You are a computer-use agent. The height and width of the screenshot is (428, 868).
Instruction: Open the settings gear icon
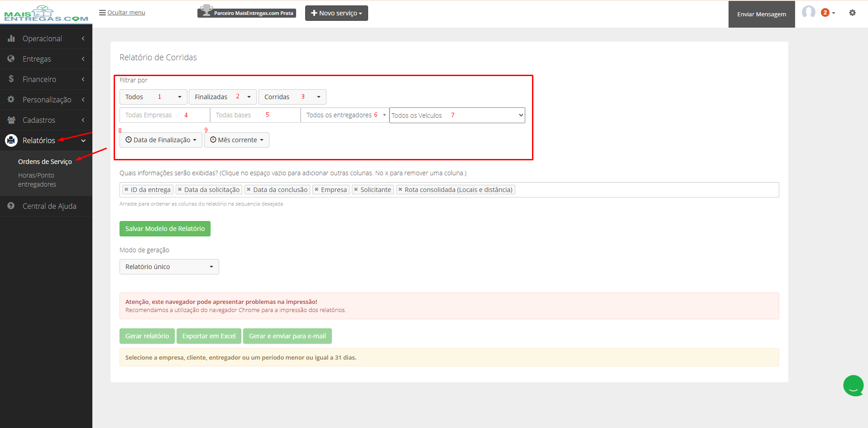tap(853, 13)
